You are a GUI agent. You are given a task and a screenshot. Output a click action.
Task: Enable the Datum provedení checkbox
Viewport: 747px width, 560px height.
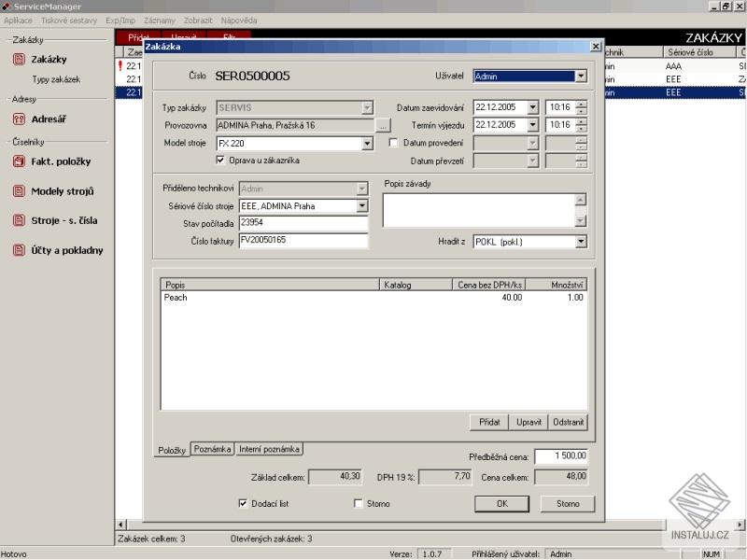pyautogui.click(x=393, y=143)
